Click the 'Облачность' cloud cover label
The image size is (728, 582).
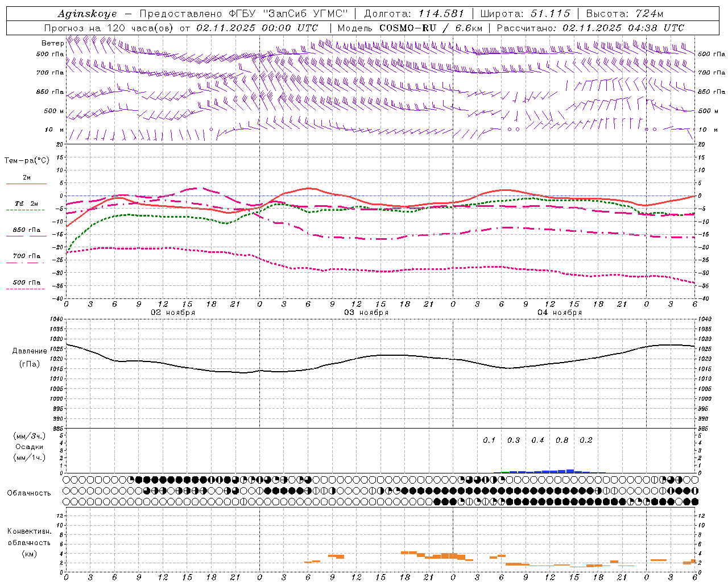pyautogui.click(x=29, y=493)
